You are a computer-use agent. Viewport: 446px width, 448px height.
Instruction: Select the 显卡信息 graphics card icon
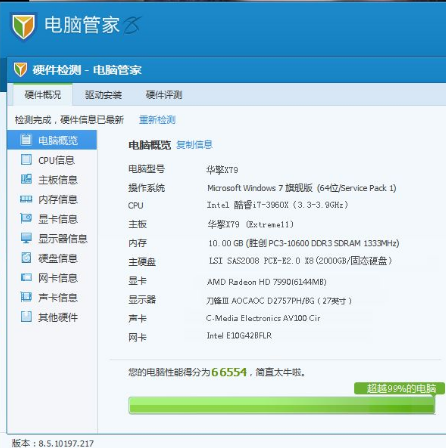pyautogui.click(x=26, y=219)
